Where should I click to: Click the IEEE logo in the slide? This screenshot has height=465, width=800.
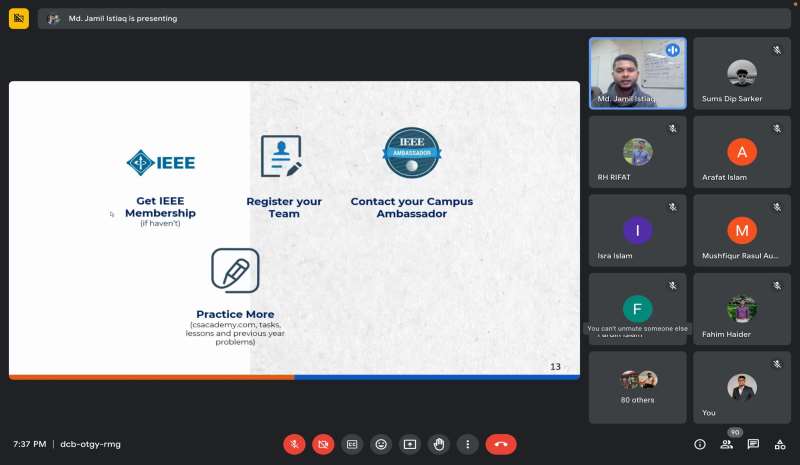[x=160, y=163]
